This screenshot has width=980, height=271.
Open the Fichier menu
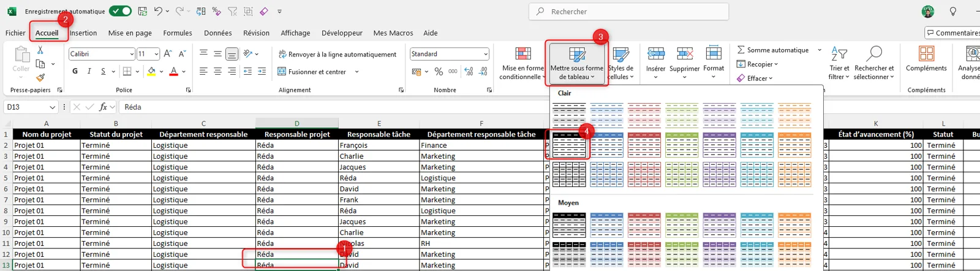click(x=15, y=33)
